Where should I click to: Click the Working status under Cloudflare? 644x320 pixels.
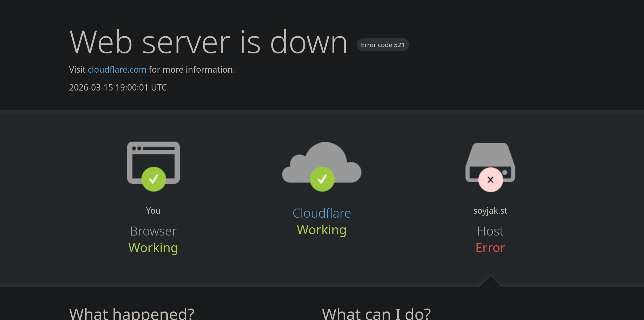point(322,230)
